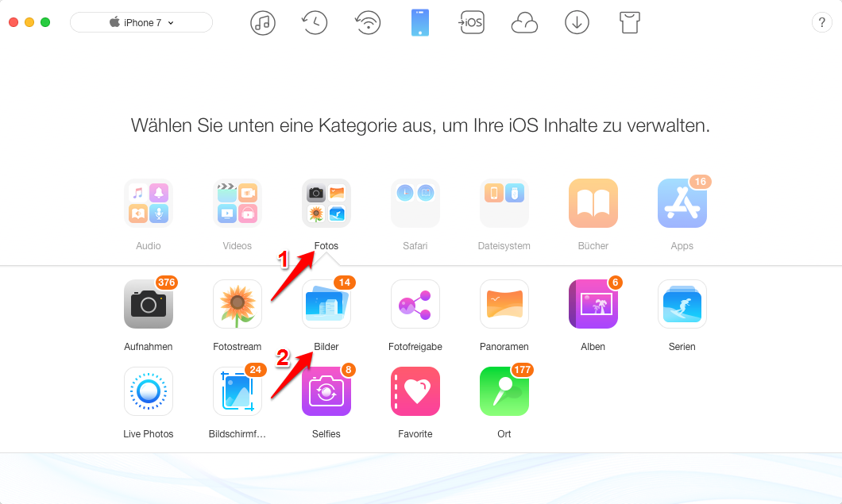The height and width of the screenshot is (504, 842).
Task: Open the Serien burst photos icon
Action: (x=682, y=304)
